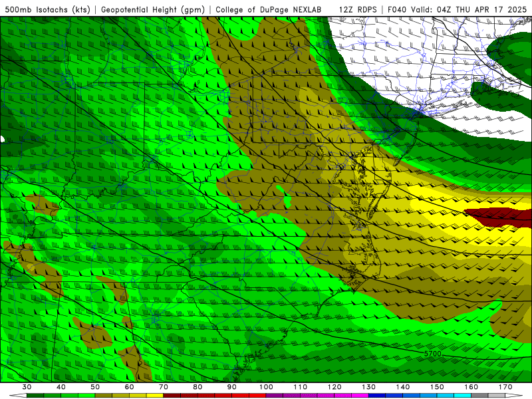Click the 'Geopotential Height (gpm)' header label

pos(153,10)
